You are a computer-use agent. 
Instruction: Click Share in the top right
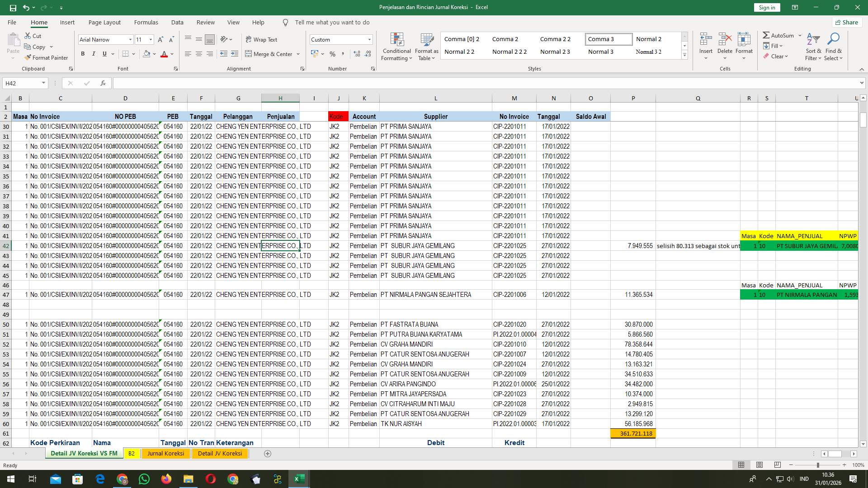pos(846,22)
